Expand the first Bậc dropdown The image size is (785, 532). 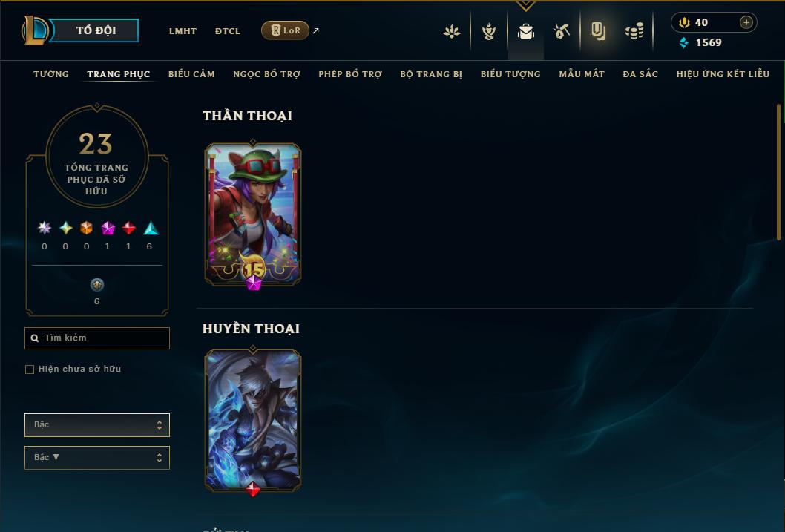pos(97,425)
